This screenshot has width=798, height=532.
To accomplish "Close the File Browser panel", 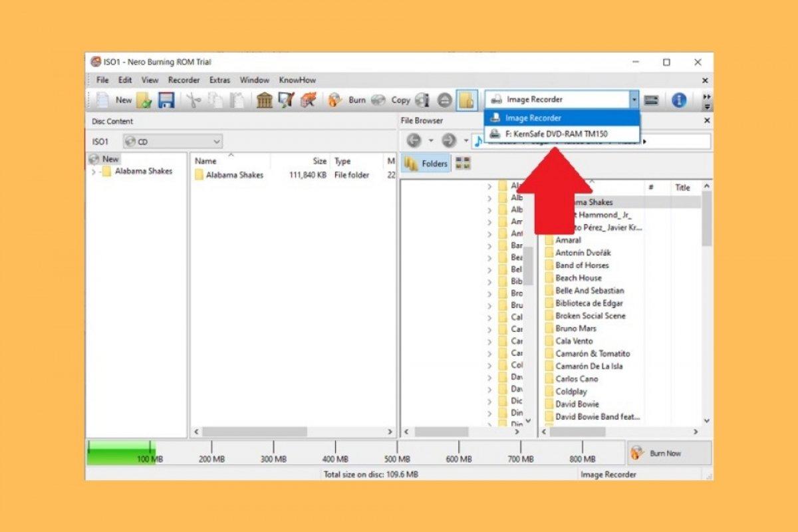I will pyautogui.click(x=706, y=121).
